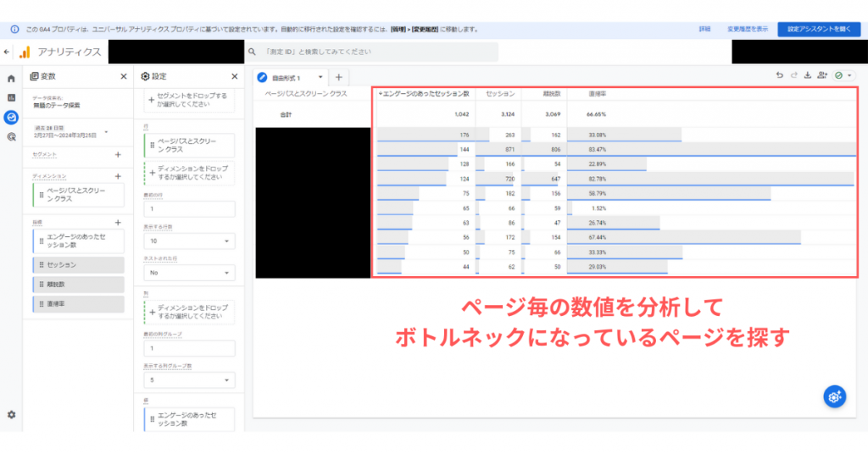The width and height of the screenshot is (868, 454).
Task: Select エンゲージのあったセッション数 metric in variables
Action: [x=79, y=241]
